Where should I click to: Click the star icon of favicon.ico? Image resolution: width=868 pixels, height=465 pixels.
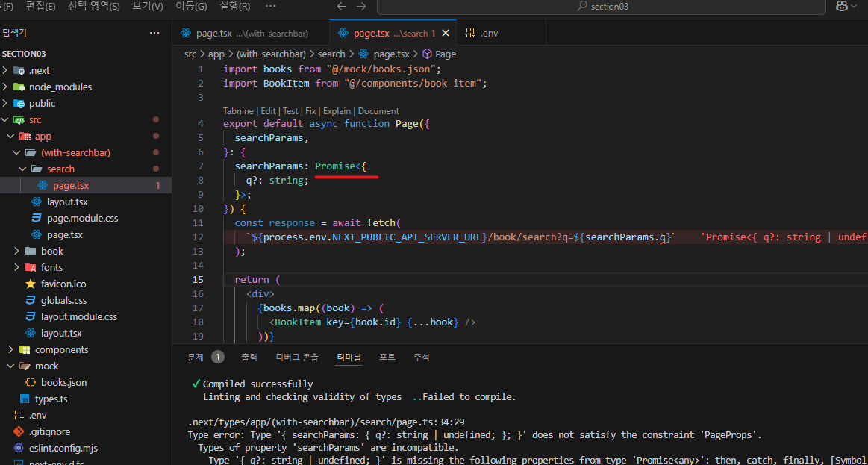31,284
